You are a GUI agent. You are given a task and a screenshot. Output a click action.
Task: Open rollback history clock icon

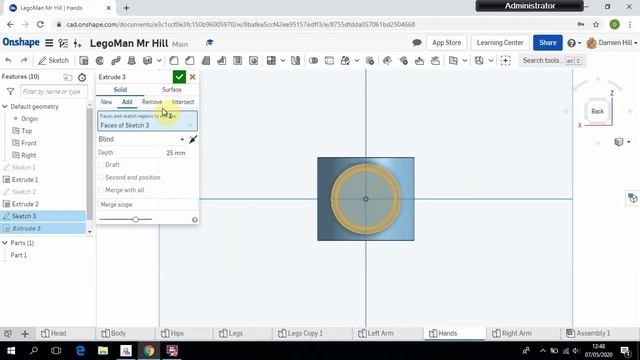(82, 77)
